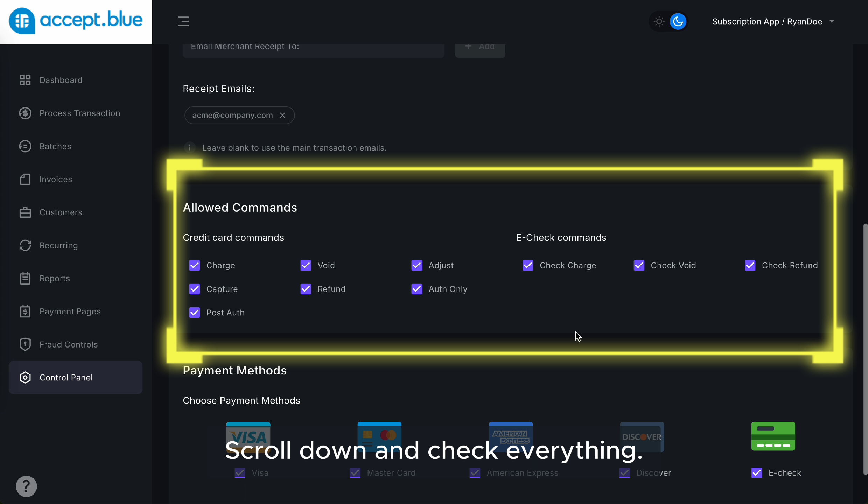The image size is (868, 504).
Task: Open the Customers panel
Action: (x=61, y=212)
